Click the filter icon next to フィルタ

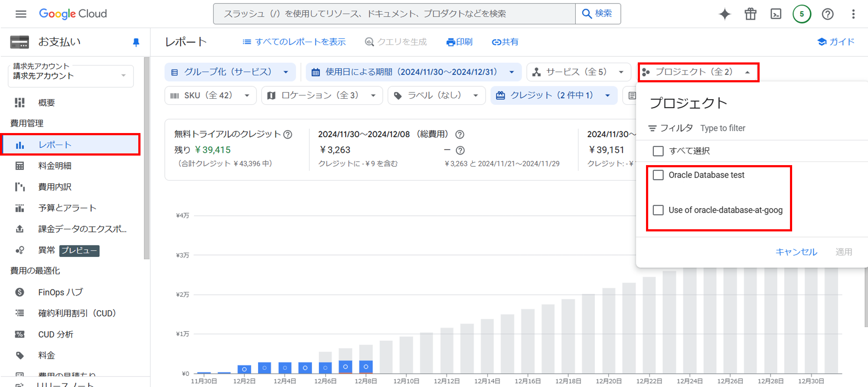[x=652, y=128]
